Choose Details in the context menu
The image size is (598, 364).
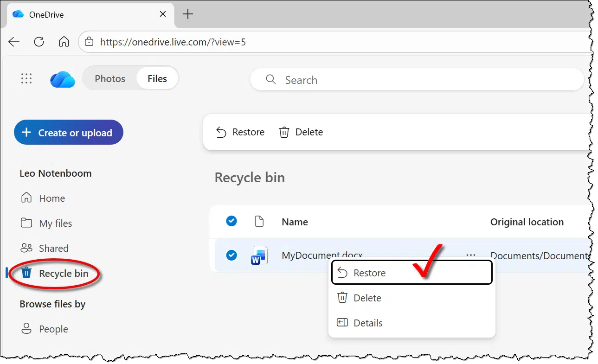tap(368, 323)
